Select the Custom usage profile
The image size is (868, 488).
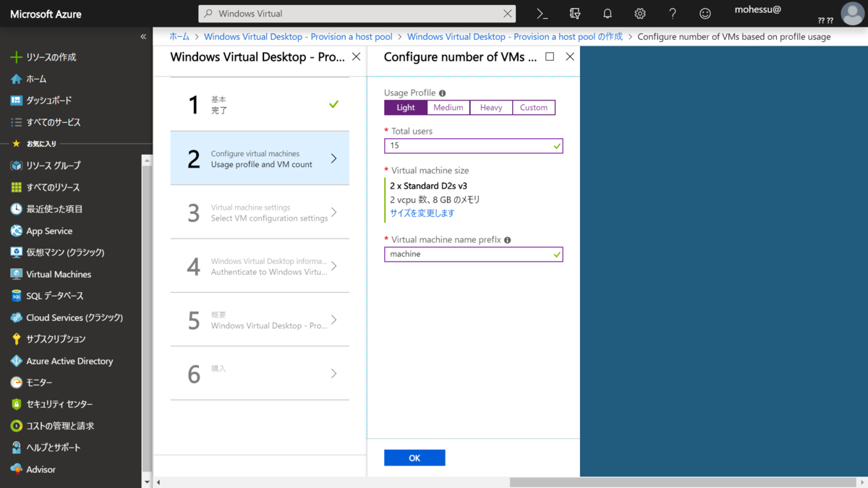(x=534, y=108)
